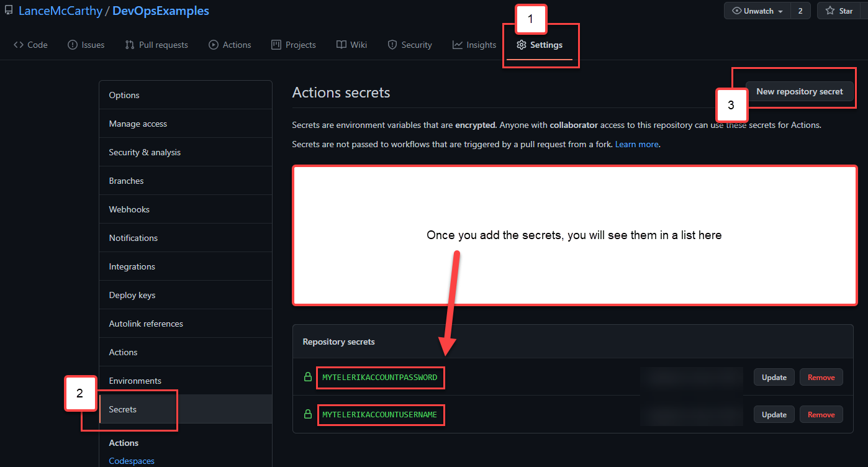This screenshot has width=868, height=467.
Task: Click lock icon beside MYTELERIKACCOUNTPASSWORD
Action: point(307,377)
